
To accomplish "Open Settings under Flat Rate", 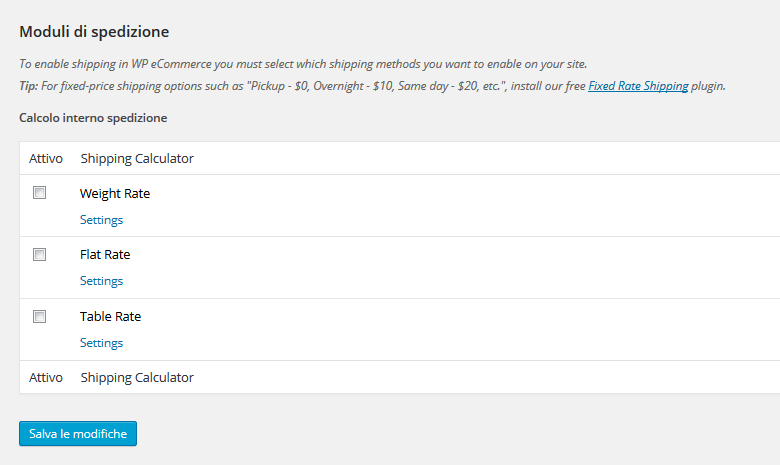I will pyautogui.click(x=101, y=281).
